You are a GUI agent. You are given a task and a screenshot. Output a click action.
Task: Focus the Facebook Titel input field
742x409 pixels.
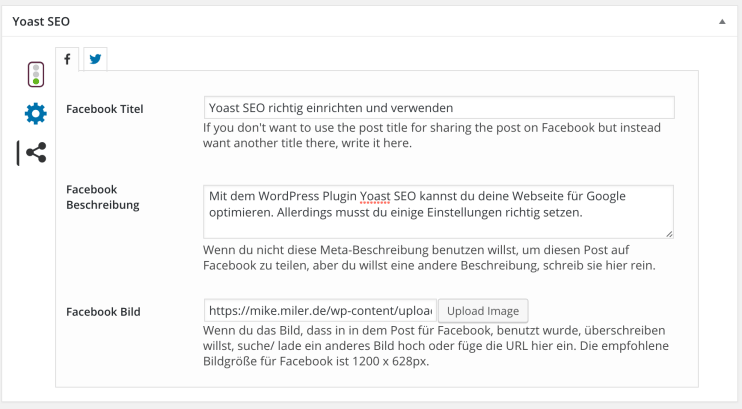click(439, 108)
